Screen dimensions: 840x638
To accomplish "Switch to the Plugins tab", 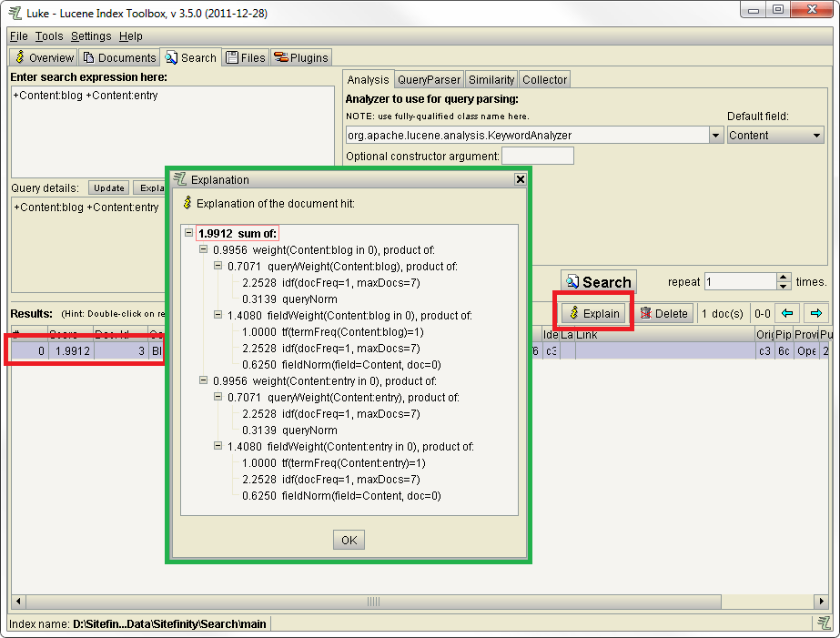I will (x=301, y=57).
